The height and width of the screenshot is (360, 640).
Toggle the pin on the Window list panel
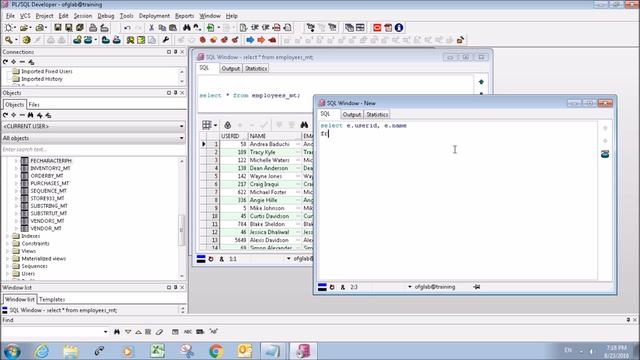(x=176, y=287)
